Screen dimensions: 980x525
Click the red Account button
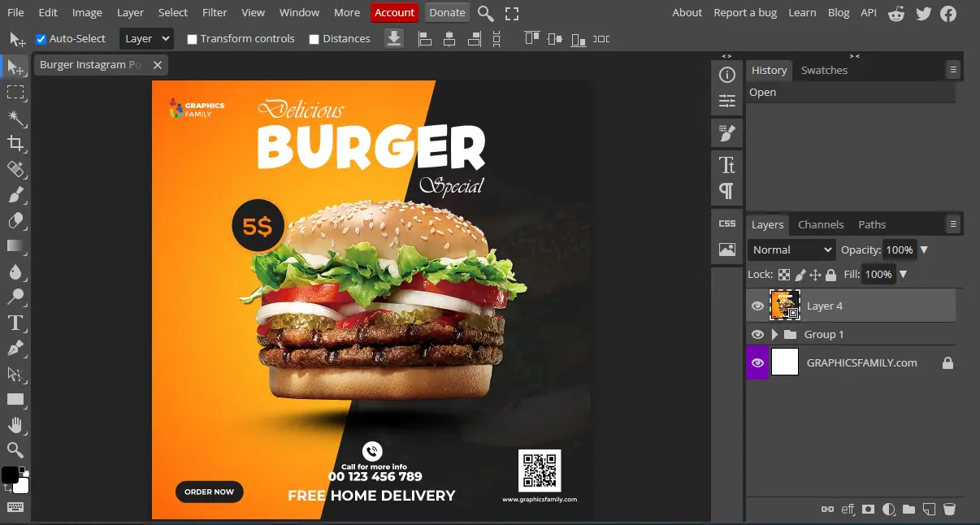coord(394,12)
